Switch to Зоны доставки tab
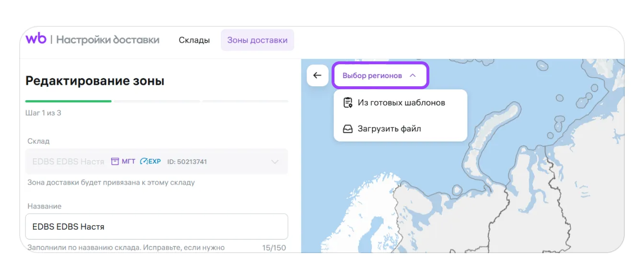Screen dimensions: 644x279 coord(257,40)
